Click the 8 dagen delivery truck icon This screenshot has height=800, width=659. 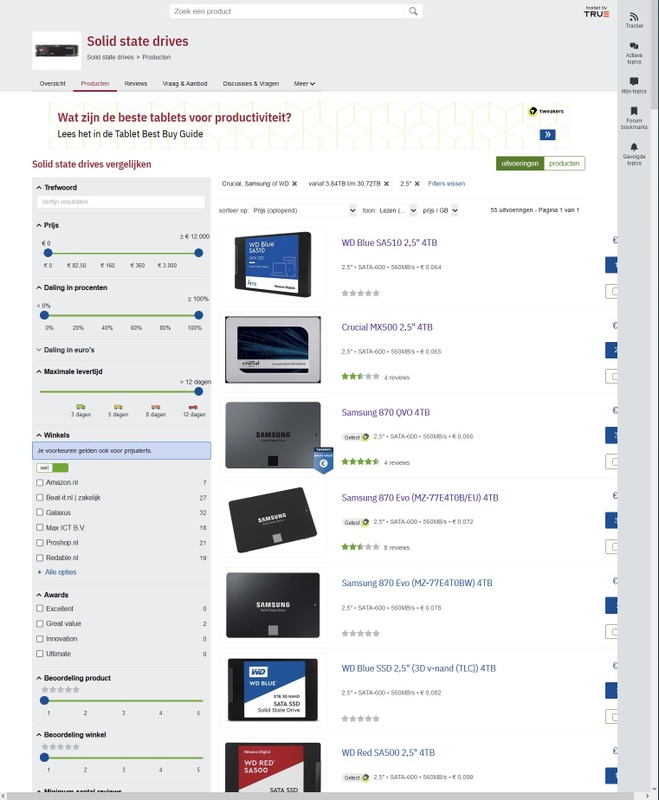(156, 407)
